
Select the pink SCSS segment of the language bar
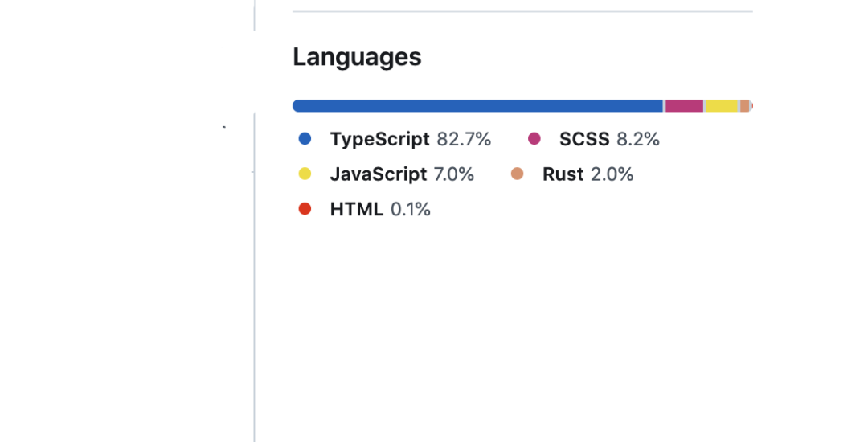(x=684, y=105)
